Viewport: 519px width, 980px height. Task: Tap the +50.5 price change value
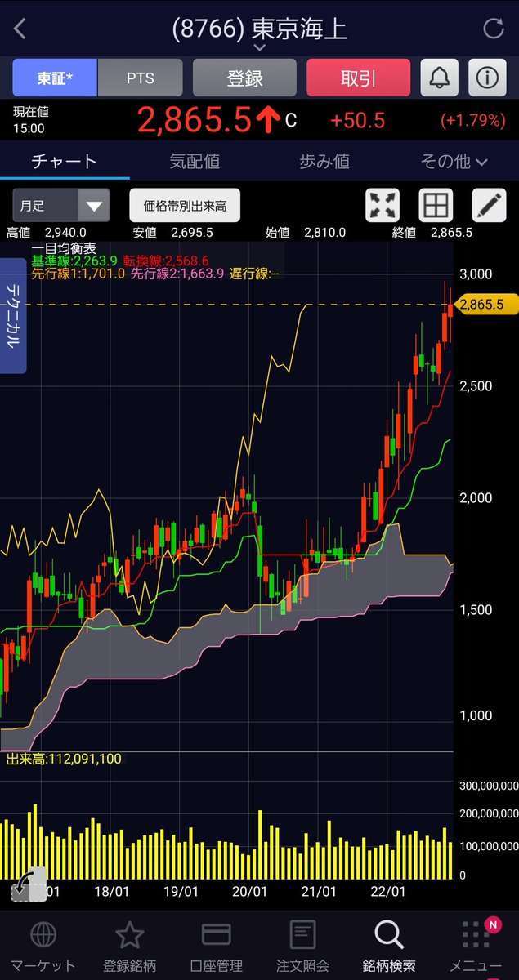[357, 121]
